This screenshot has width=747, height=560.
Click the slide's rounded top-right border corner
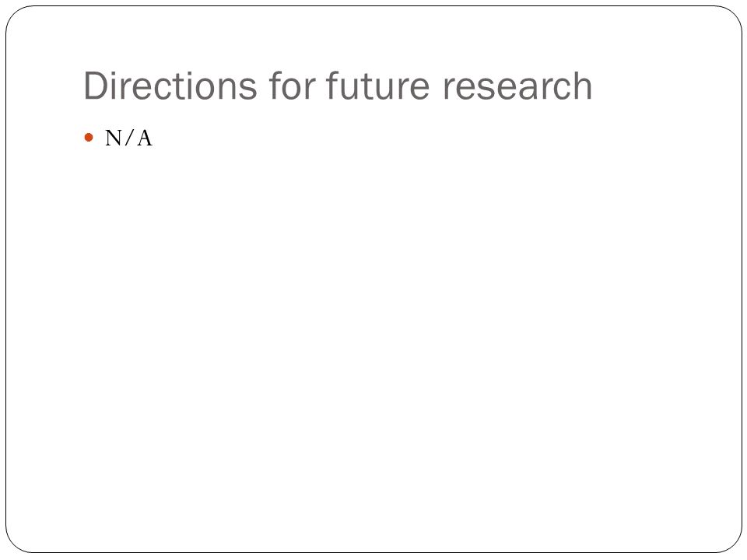[x=733, y=14]
